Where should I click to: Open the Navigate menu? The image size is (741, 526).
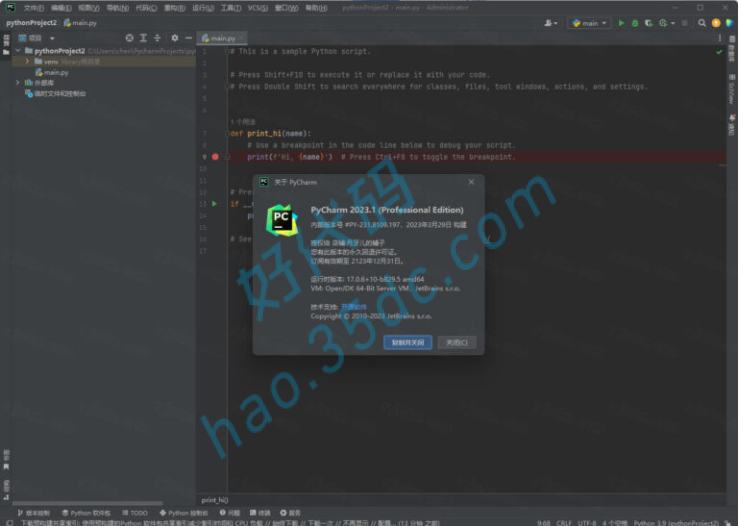click(x=118, y=8)
